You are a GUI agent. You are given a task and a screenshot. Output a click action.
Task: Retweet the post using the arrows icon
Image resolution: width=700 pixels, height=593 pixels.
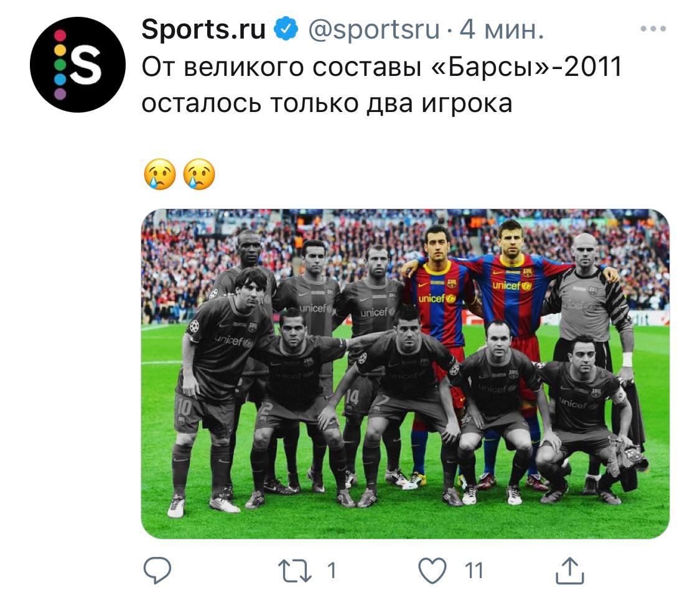tap(295, 571)
